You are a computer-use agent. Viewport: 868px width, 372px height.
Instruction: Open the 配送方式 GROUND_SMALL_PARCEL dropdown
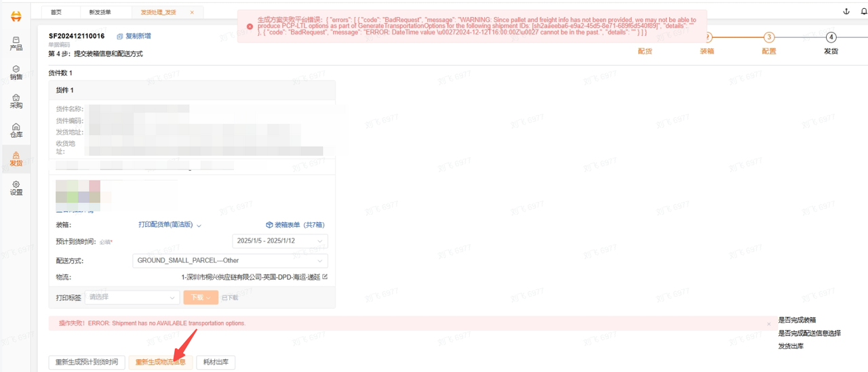(x=230, y=260)
